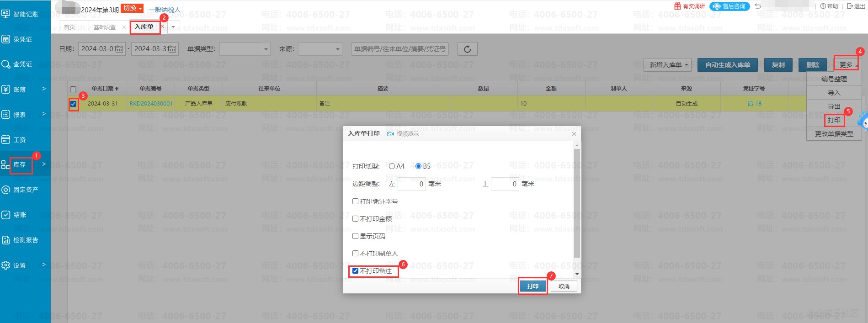Open the tab list dropdown arrow
The image size is (868, 323).
coord(173,27)
